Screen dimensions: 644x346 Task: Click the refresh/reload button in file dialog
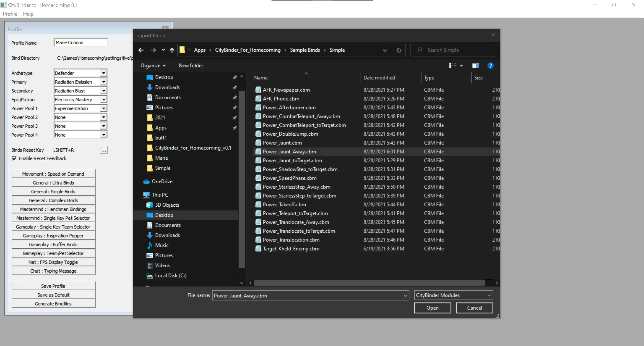point(398,50)
